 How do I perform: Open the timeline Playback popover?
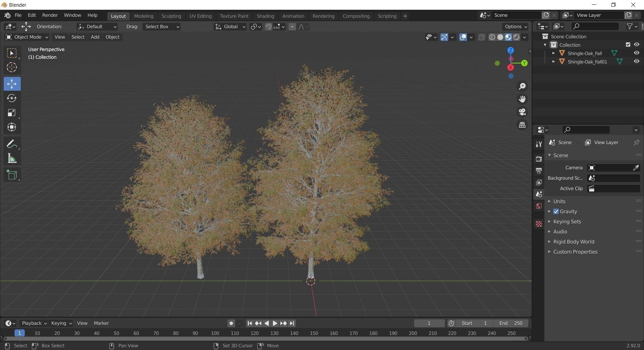click(34, 323)
